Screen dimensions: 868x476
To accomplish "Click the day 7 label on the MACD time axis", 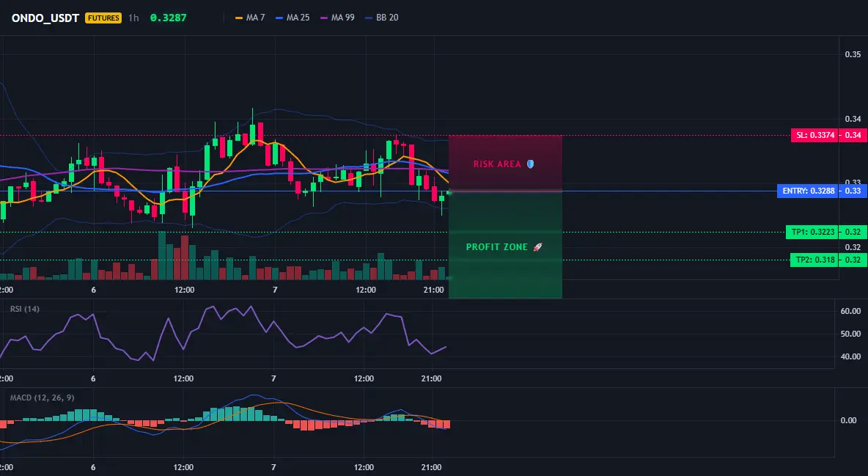I will (273, 467).
